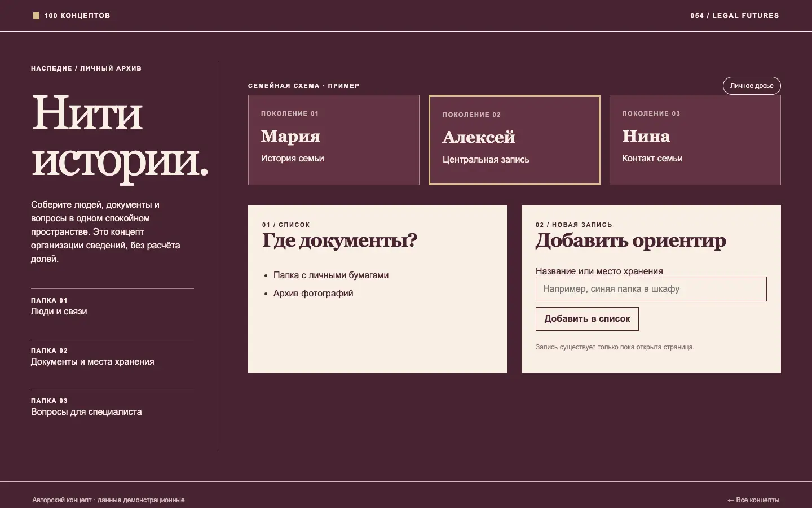Screen dimensions: 812x508
Task: Click the note Запись существует только пока открыта страница
Action: pyautogui.click(x=615, y=347)
